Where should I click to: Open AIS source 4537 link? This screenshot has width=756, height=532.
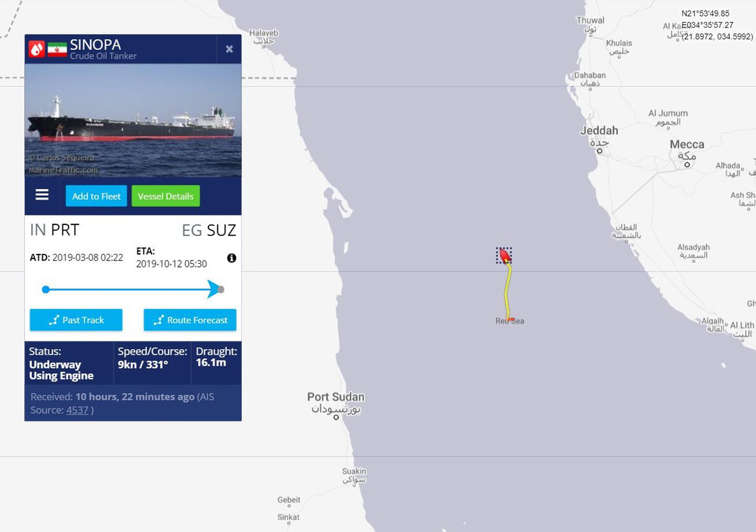click(x=77, y=410)
